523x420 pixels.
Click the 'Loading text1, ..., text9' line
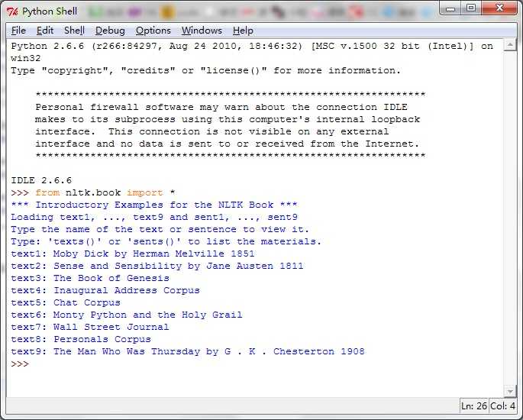click(154, 217)
